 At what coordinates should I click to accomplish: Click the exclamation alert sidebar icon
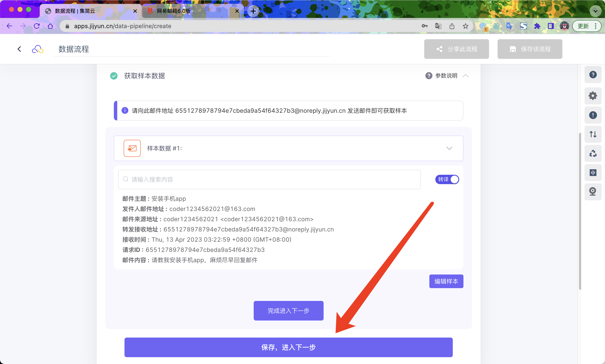tap(593, 115)
